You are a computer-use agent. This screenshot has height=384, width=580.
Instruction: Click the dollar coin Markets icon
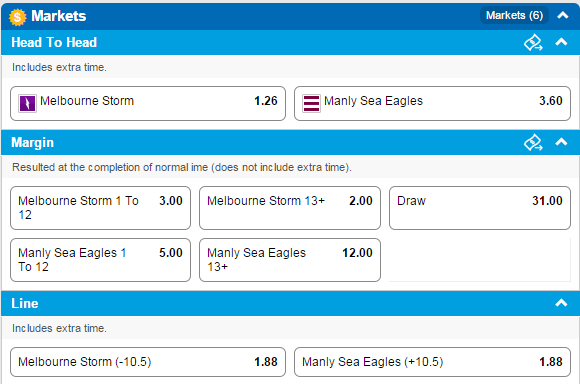(17, 17)
